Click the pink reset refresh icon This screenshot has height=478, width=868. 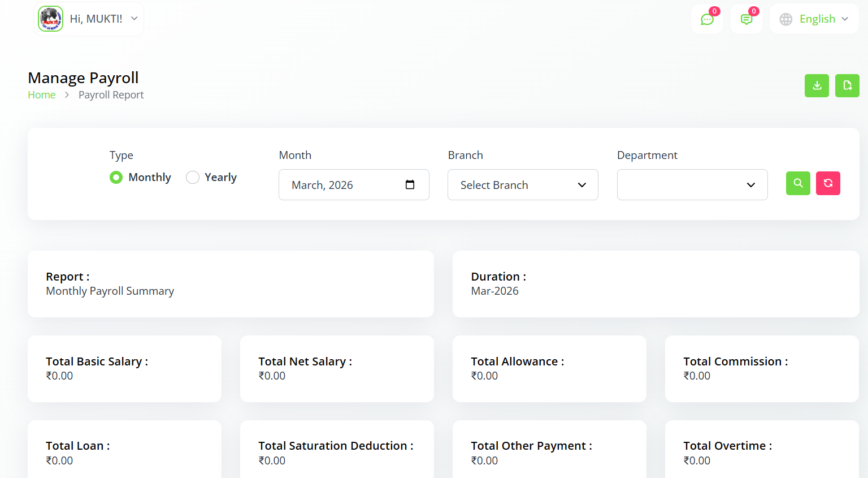(828, 183)
